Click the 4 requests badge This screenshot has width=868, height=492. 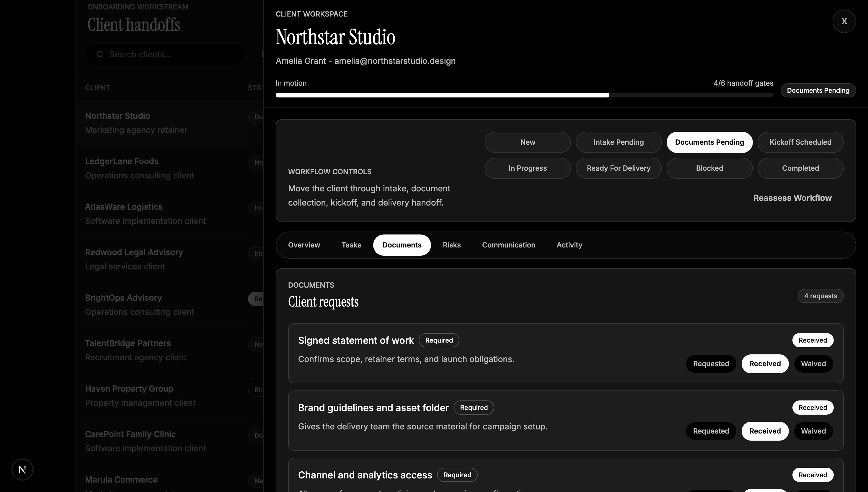pyautogui.click(x=820, y=296)
